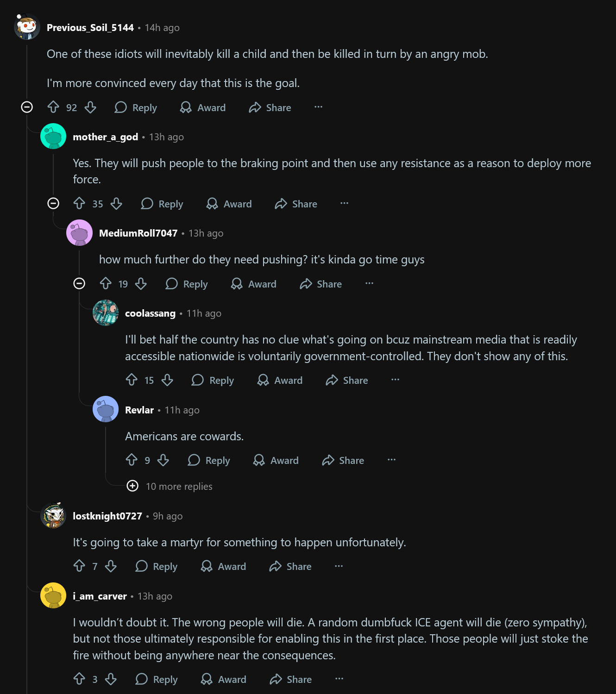Open coolassang's username link
This screenshot has height=694, width=616.
[x=150, y=313]
